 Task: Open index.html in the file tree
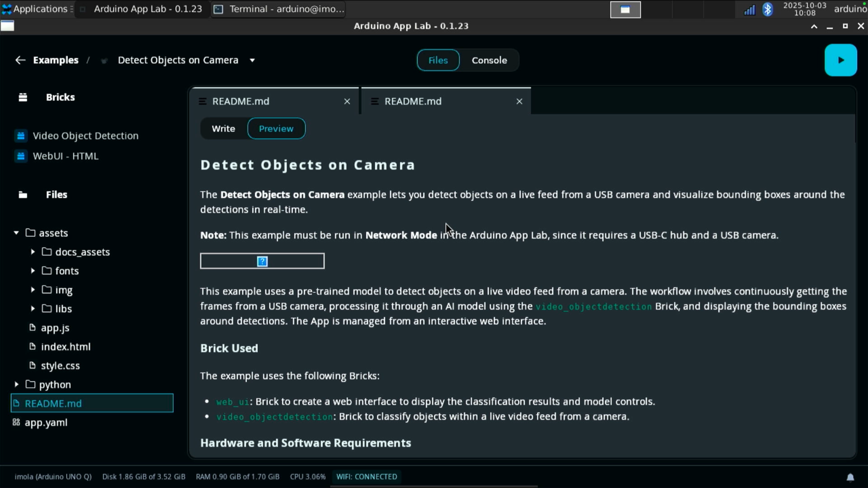(x=66, y=346)
